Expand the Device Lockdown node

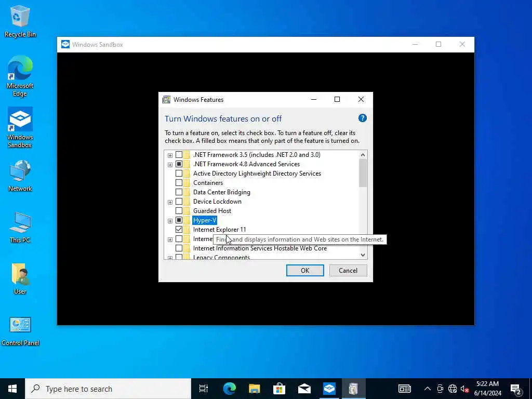click(170, 202)
